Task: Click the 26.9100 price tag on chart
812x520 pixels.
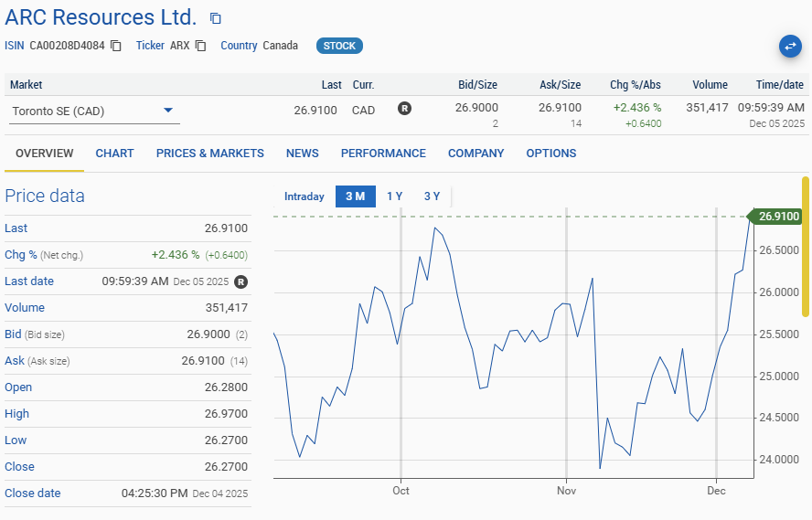Action: click(775, 217)
